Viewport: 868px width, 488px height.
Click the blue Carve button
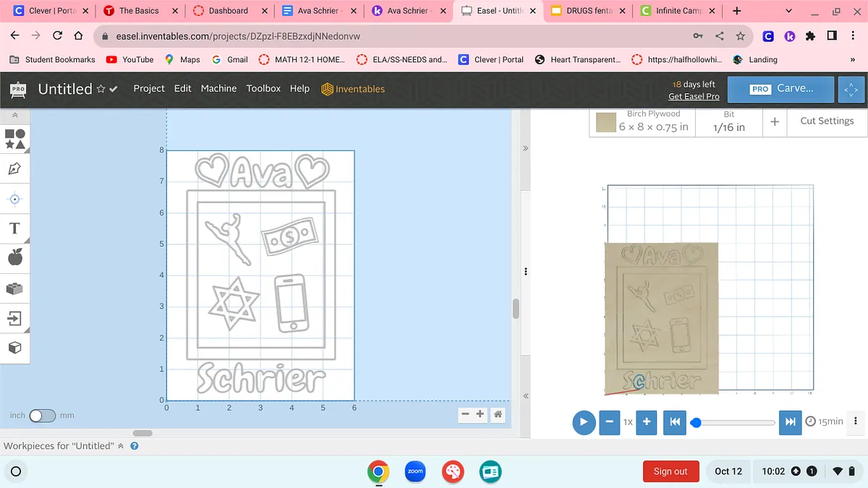pos(781,88)
